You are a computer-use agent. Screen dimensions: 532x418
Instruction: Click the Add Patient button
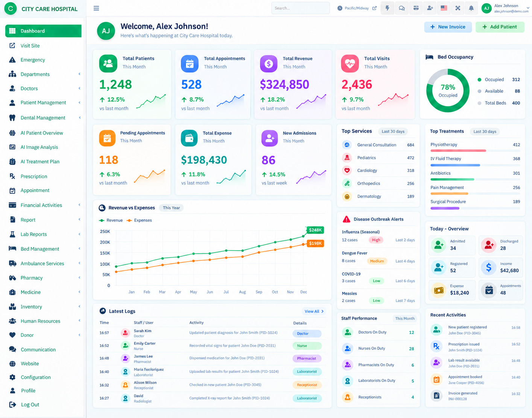click(500, 27)
